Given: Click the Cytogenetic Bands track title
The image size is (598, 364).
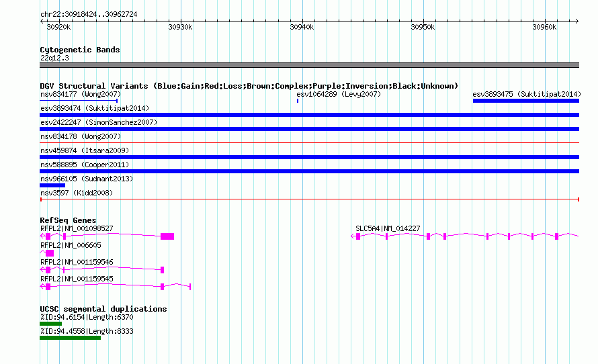Looking at the screenshot, I should pos(80,50).
